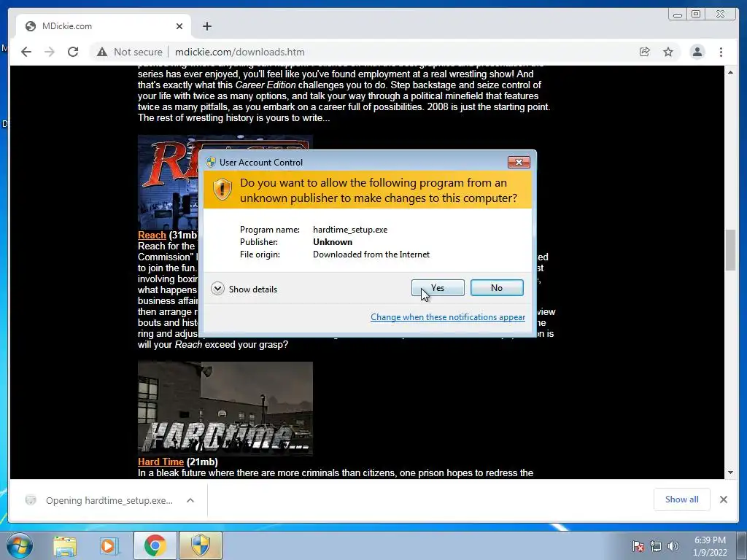
Task: Click the hardtime_setup.exe program name text
Action: pyautogui.click(x=350, y=230)
